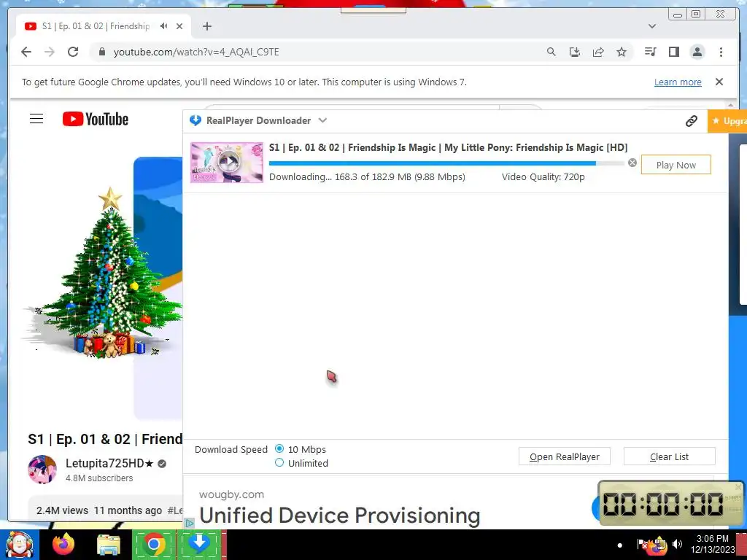Open RealPlayer Downloader taskbar icon
The image size is (747, 560).
coord(200,544)
